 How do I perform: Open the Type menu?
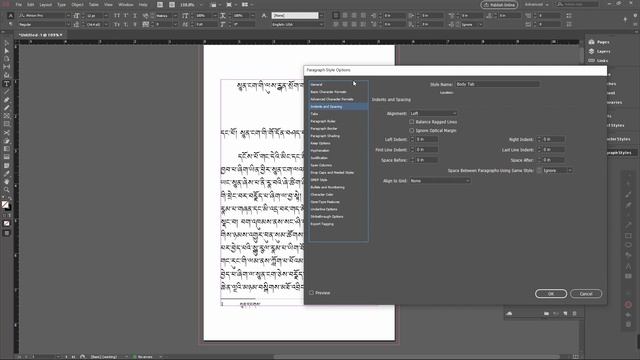click(x=61, y=4)
